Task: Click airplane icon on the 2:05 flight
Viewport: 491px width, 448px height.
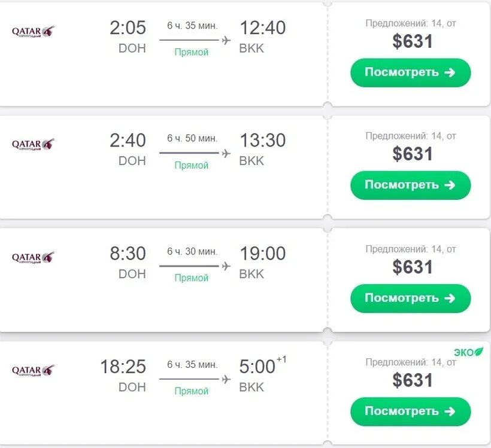Action: pos(226,41)
